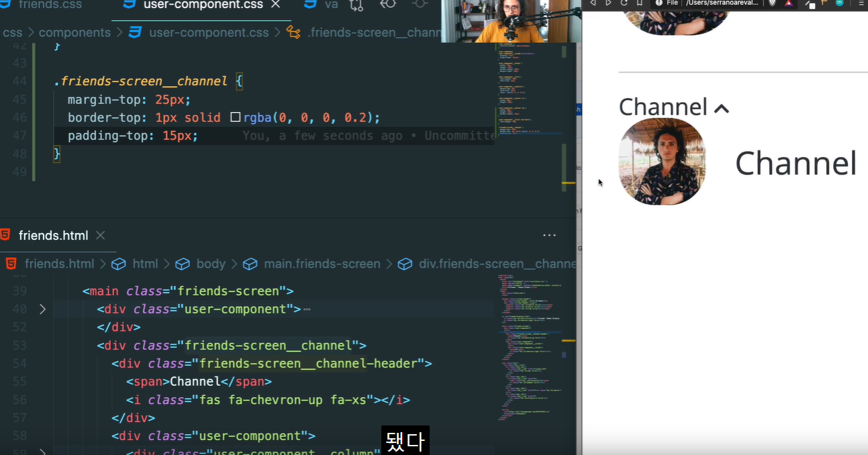Viewport: 868px width, 455px height.
Task: Click the go back revision icon in editor toolbar
Action: 388,4
